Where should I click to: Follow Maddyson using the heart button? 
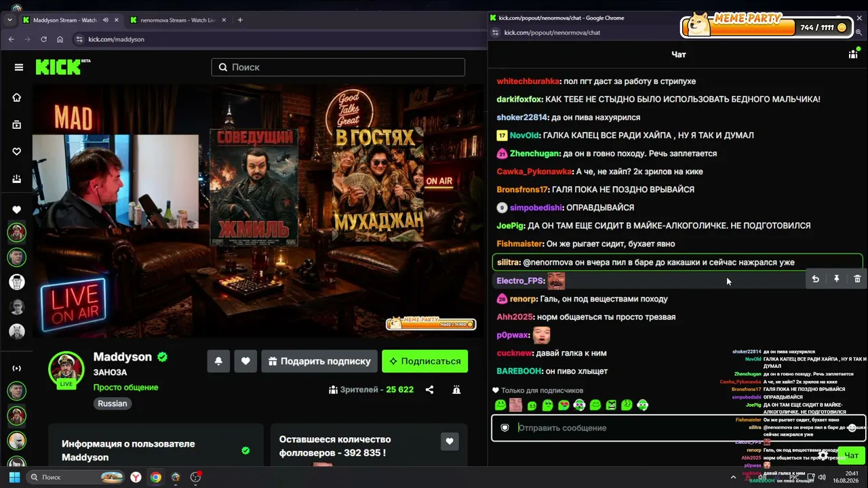tap(245, 361)
